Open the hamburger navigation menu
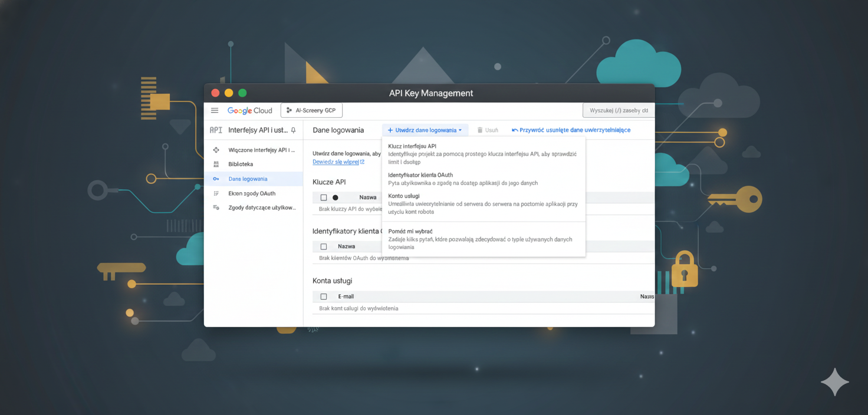The height and width of the screenshot is (415, 868). (215, 110)
